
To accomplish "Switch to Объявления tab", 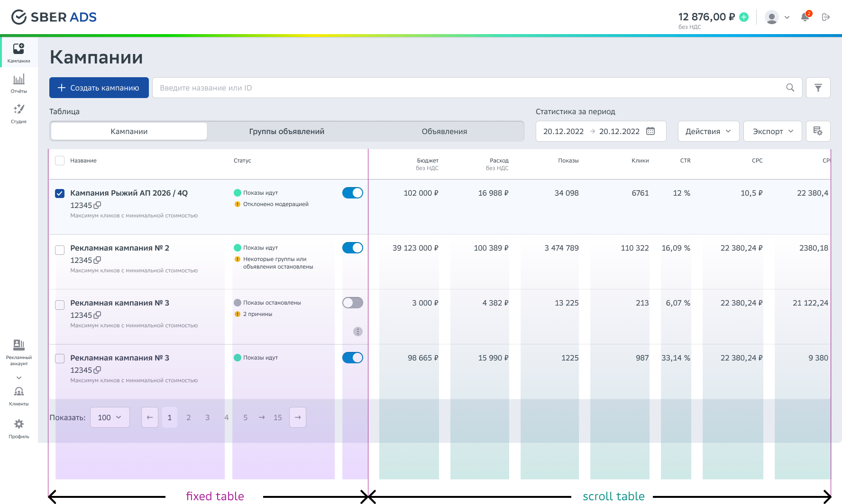I will [444, 131].
